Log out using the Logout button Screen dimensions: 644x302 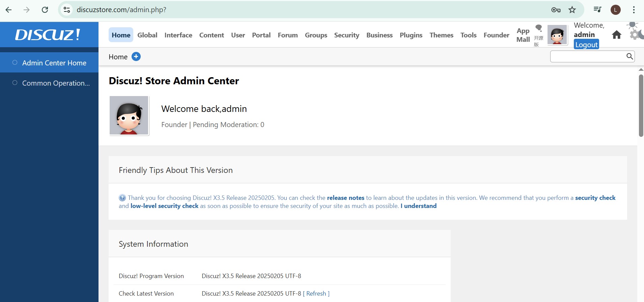(586, 44)
